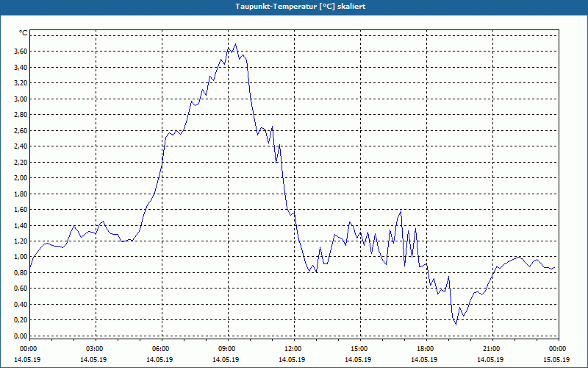Select the 2,20 y-axis value
588x368 pixels.
click(x=21, y=162)
